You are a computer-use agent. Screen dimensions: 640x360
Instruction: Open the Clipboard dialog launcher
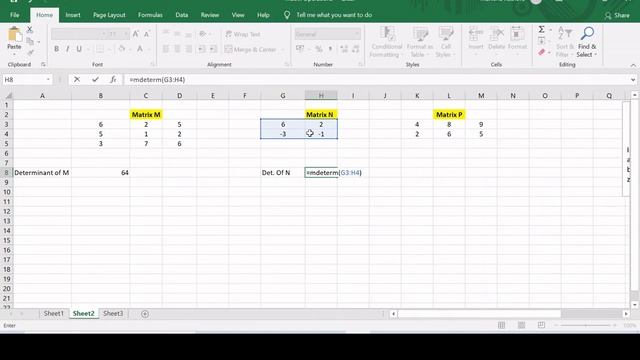pos(43,64)
